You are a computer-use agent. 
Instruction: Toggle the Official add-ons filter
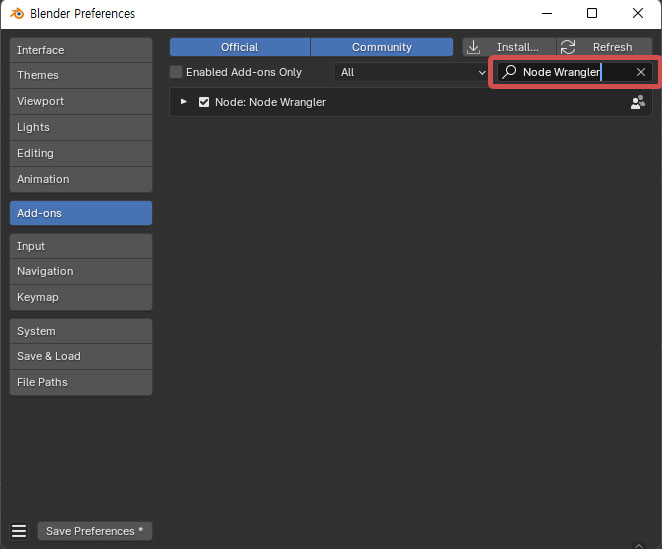pos(240,47)
